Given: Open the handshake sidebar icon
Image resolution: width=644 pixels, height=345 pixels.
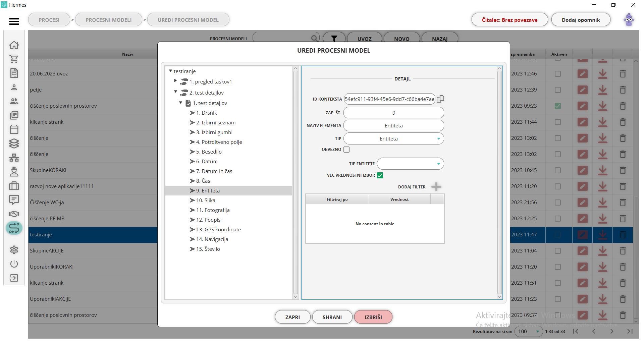Looking at the screenshot, I should 14,214.
